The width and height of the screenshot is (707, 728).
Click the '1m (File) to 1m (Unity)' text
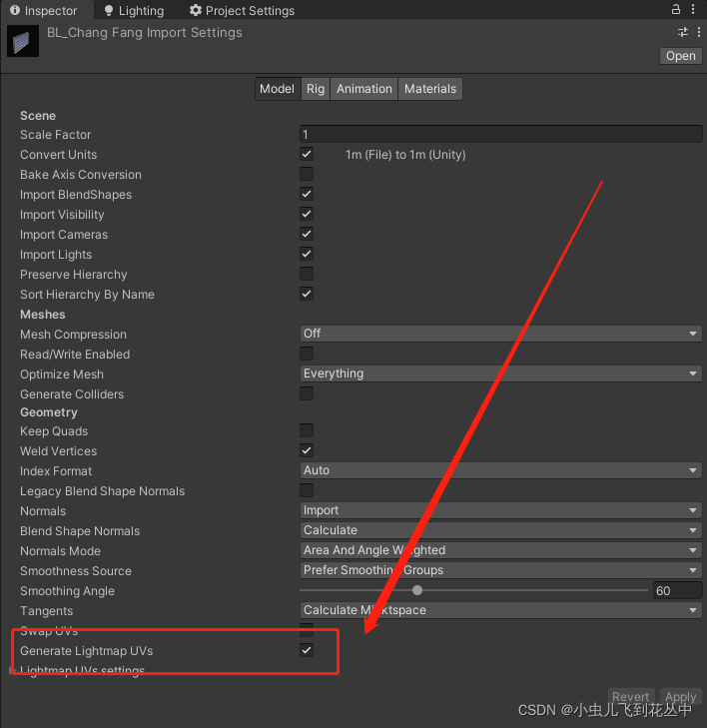(405, 155)
